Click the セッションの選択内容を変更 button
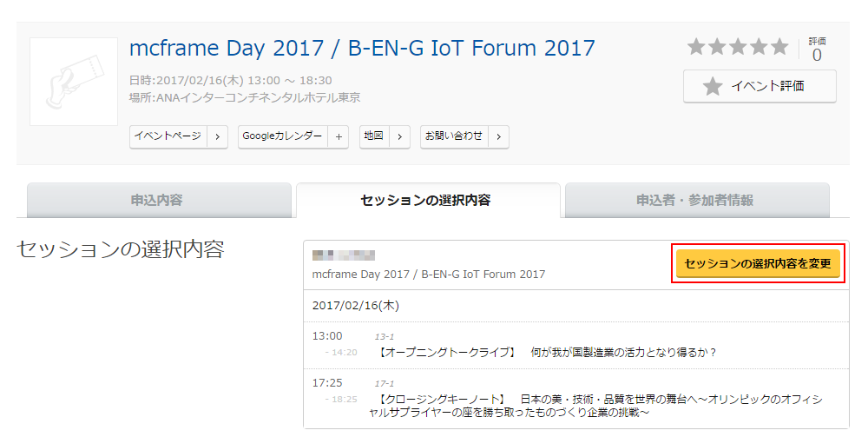This screenshot has height=437, width=868. [758, 263]
